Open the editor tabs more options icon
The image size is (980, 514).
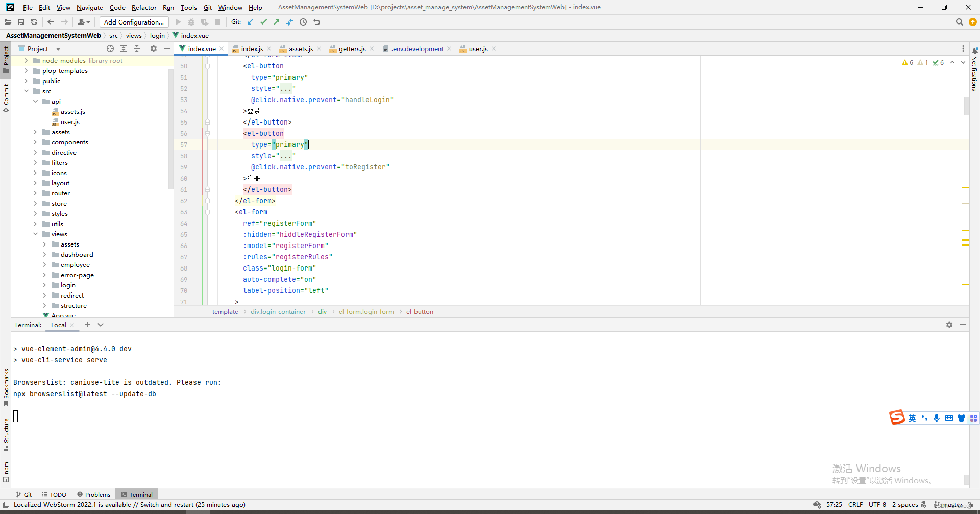963,48
